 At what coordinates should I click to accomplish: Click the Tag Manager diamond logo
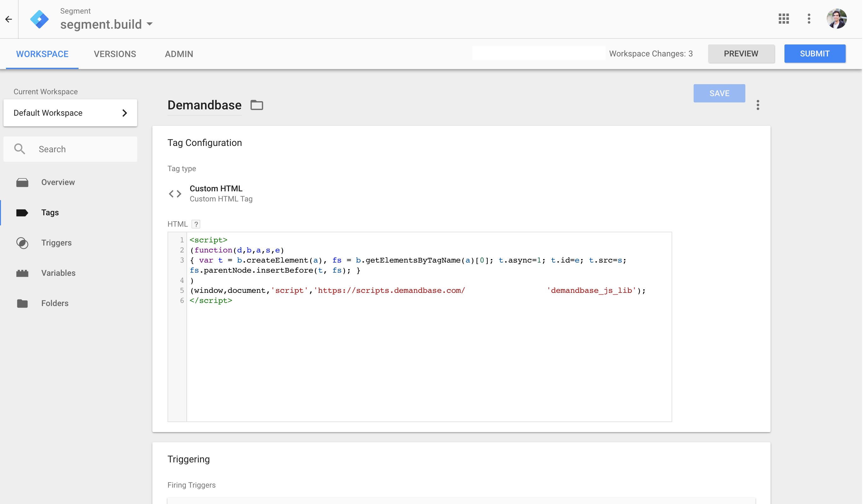click(x=39, y=19)
